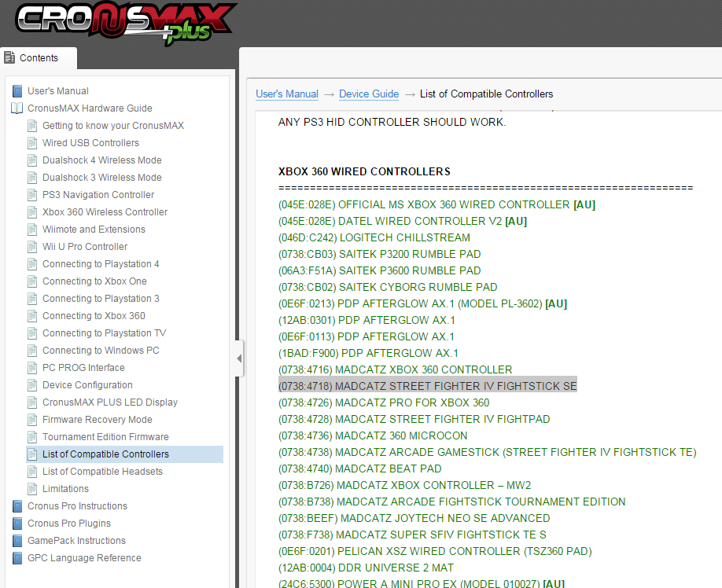Click the SAITEK CYBORG RUMBLE PAD entry

[388, 288]
